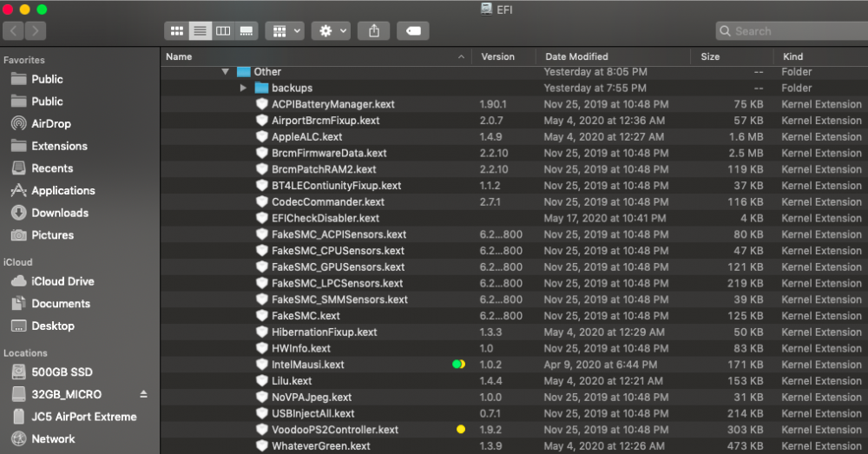
Task: Go back with the back arrow
Action: click(14, 30)
